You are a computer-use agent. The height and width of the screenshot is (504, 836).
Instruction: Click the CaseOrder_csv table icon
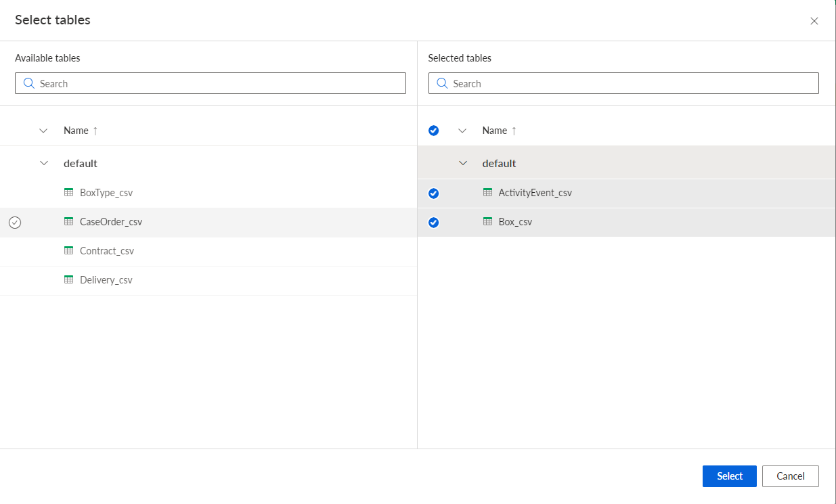pyautogui.click(x=68, y=221)
